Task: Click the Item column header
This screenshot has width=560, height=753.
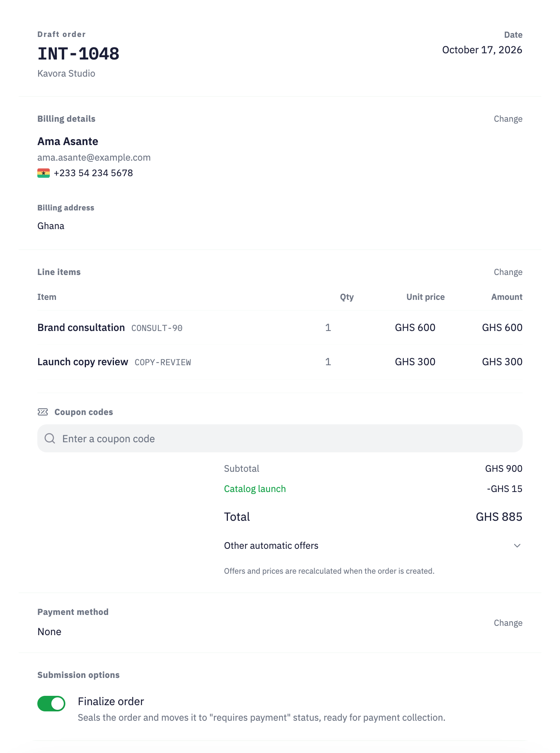Action: (x=47, y=297)
